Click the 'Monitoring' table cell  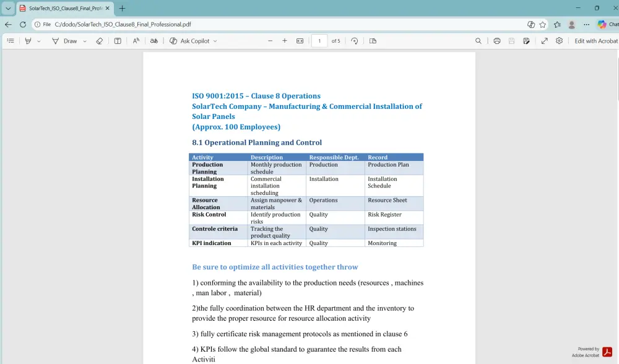394,243
